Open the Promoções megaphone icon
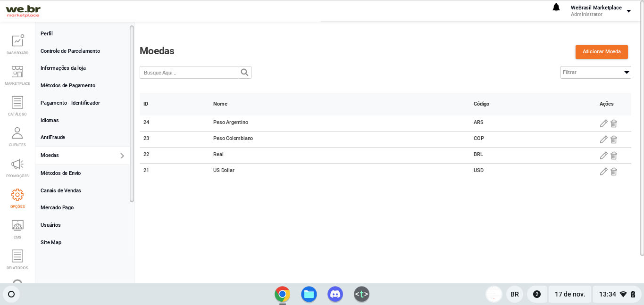The width and height of the screenshot is (644, 305). pyautogui.click(x=17, y=164)
